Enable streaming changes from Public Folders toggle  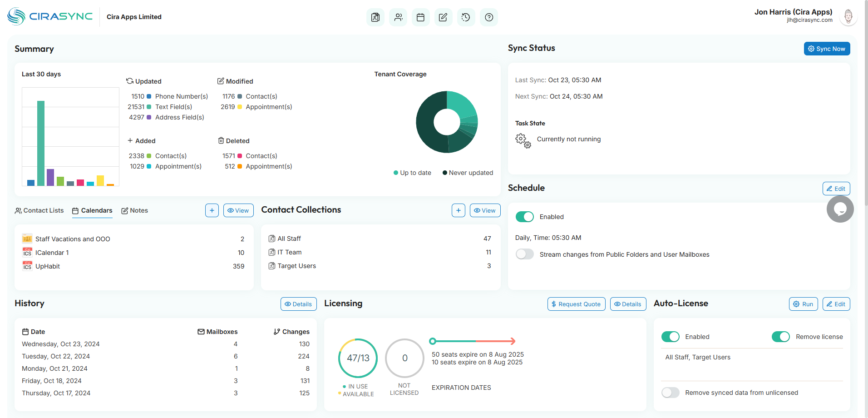pos(524,254)
